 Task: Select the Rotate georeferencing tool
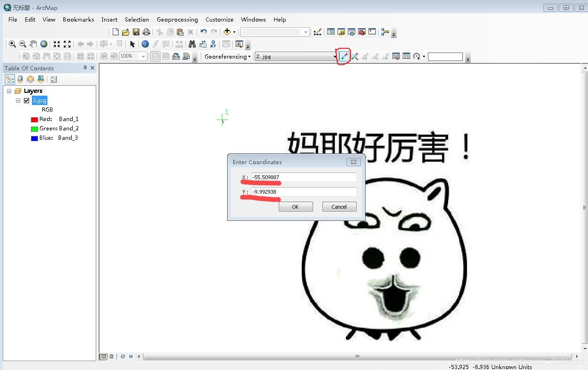click(416, 56)
